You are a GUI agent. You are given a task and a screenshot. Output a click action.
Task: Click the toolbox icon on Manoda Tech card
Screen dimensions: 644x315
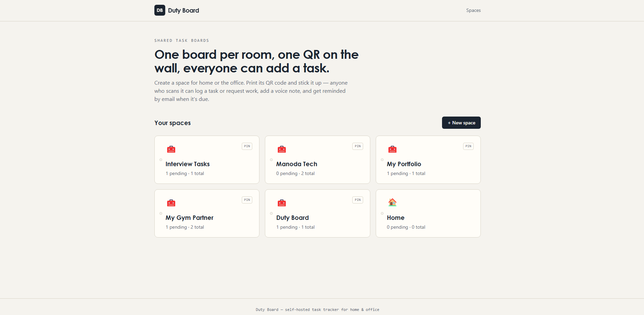282,149
